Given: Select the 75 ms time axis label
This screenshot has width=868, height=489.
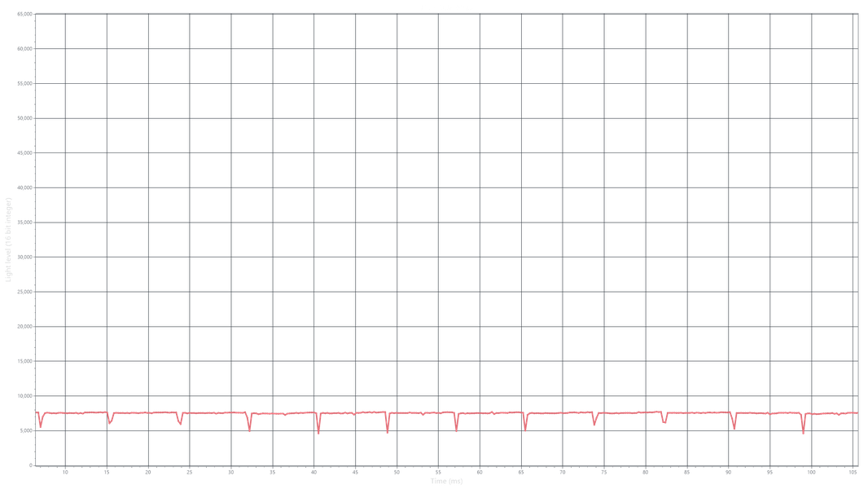Looking at the screenshot, I should [x=604, y=473].
